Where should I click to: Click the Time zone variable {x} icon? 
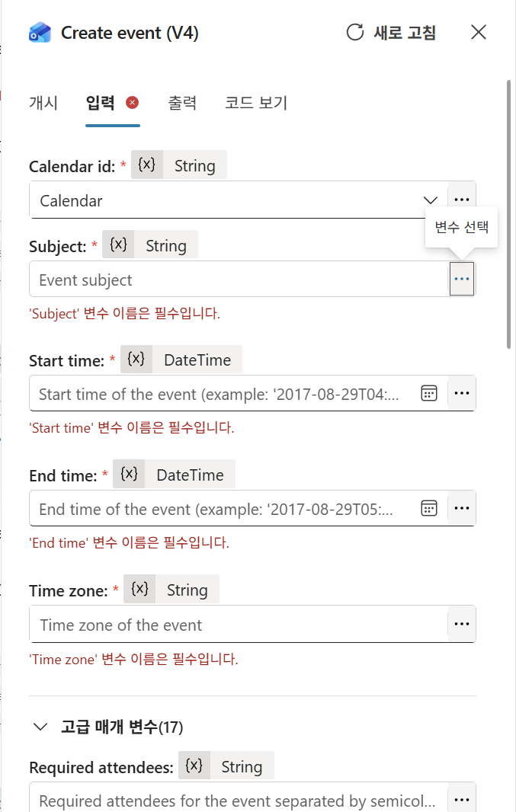(139, 589)
